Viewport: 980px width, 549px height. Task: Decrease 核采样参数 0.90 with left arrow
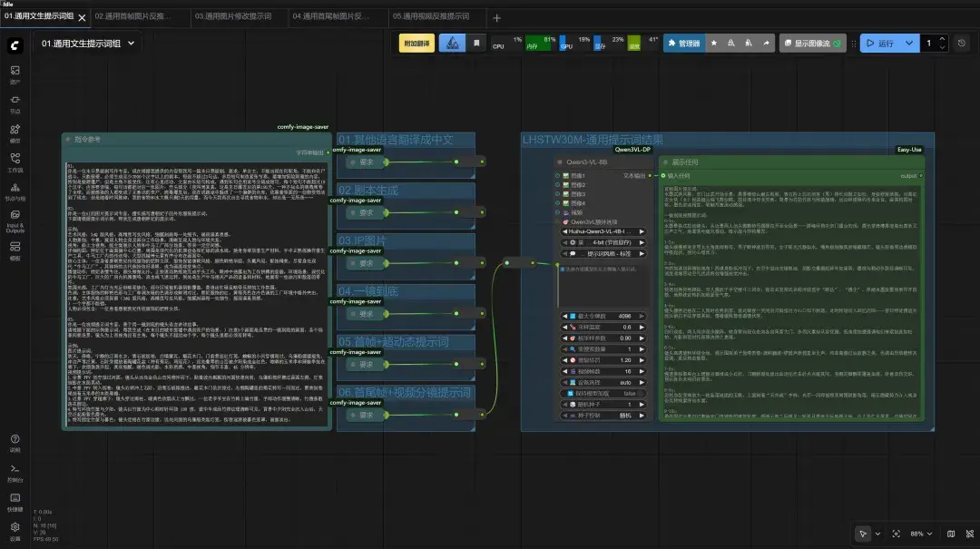pyautogui.click(x=564, y=338)
